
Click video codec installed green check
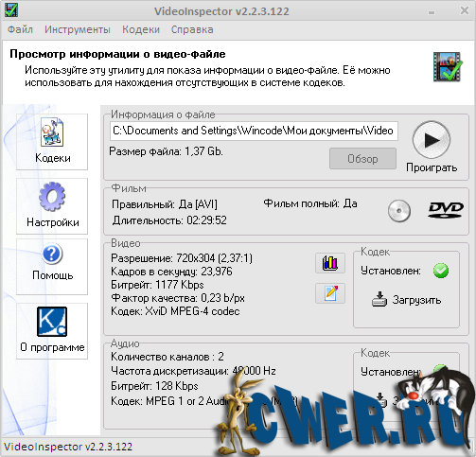coord(441,271)
